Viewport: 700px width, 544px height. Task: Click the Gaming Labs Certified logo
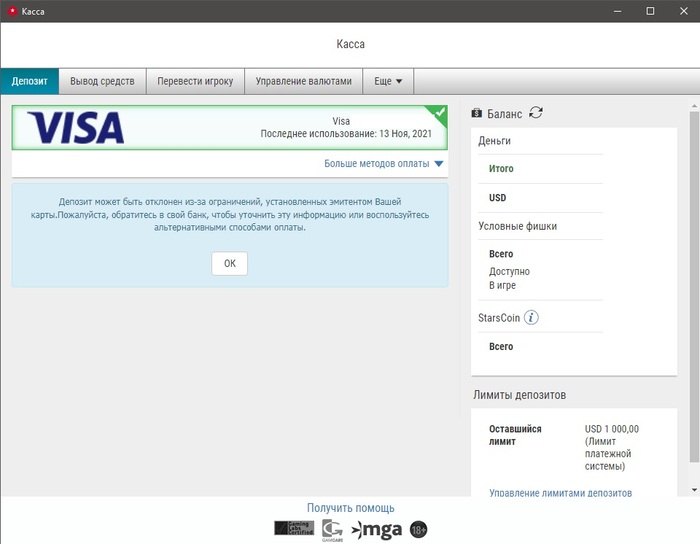point(294,528)
